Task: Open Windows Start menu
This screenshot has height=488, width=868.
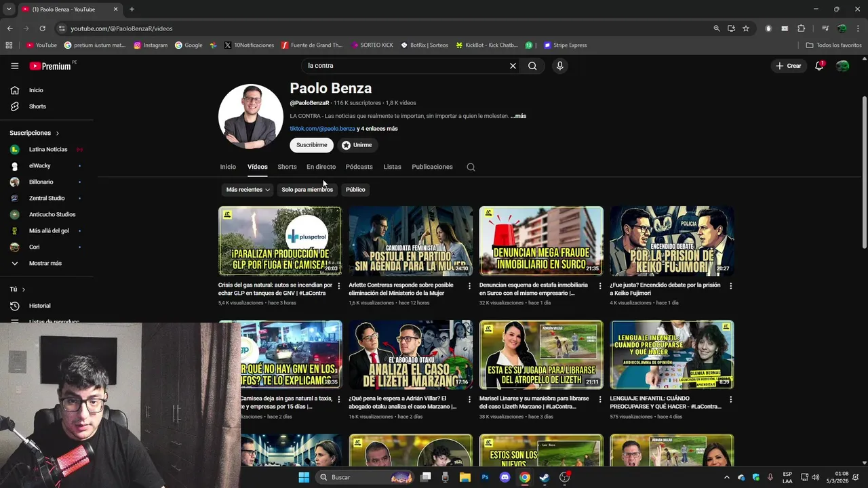Action: tap(304, 477)
